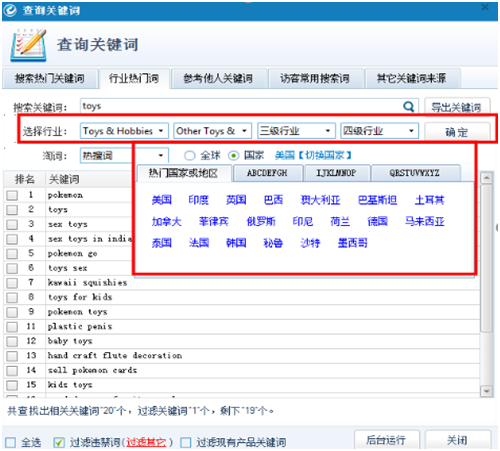Image resolution: width=500 pixels, height=451 pixels.
Task: Click the 导出关键词 button
Action: [x=457, y=107]
